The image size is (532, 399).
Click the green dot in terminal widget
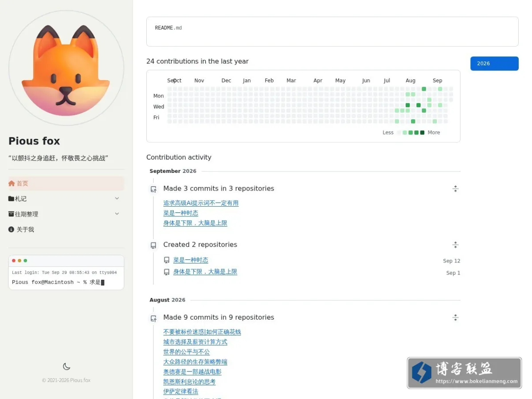click(x=25, y=261)
